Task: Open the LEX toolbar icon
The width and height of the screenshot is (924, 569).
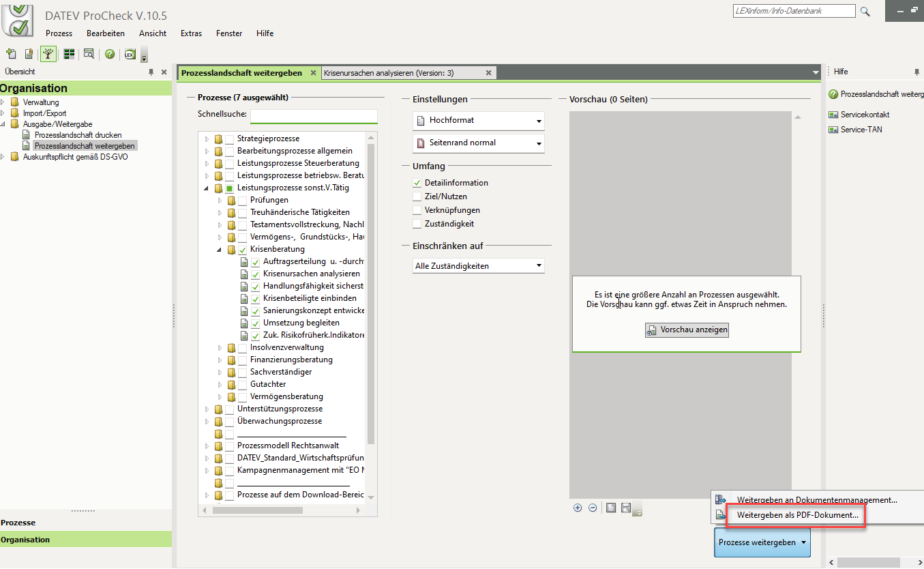Action: pos(130,54)
